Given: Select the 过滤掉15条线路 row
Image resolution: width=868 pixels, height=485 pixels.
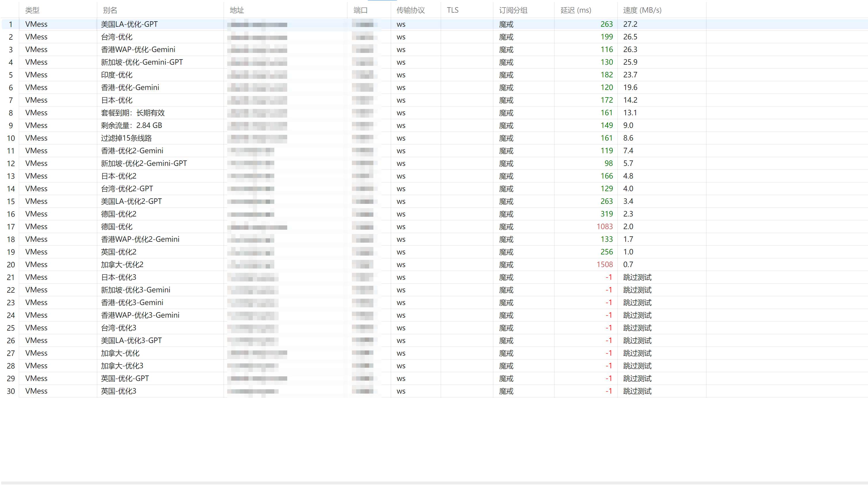Looking at the screenshot, I should (x=434, y=138).
